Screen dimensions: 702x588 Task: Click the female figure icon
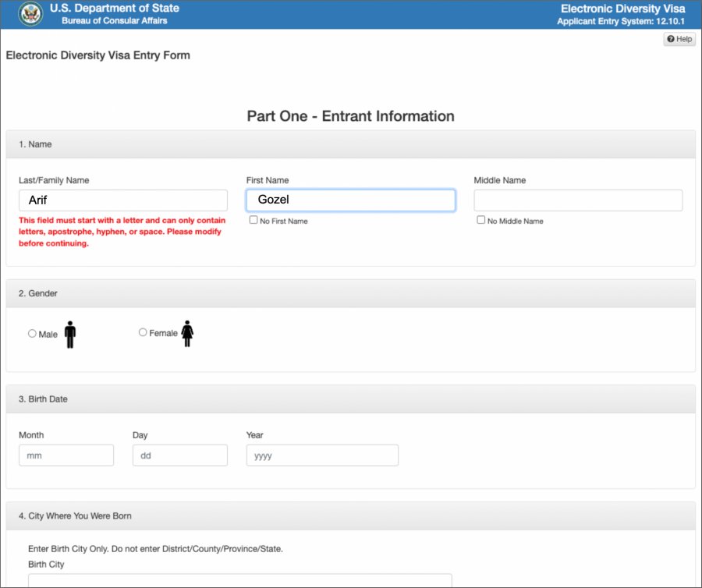[x=187, y=333]
